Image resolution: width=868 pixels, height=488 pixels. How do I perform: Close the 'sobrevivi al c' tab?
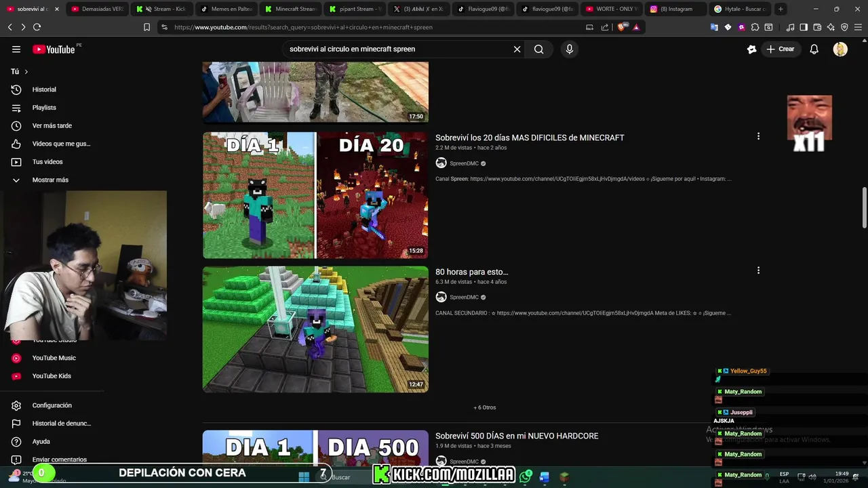click(56, 9)
